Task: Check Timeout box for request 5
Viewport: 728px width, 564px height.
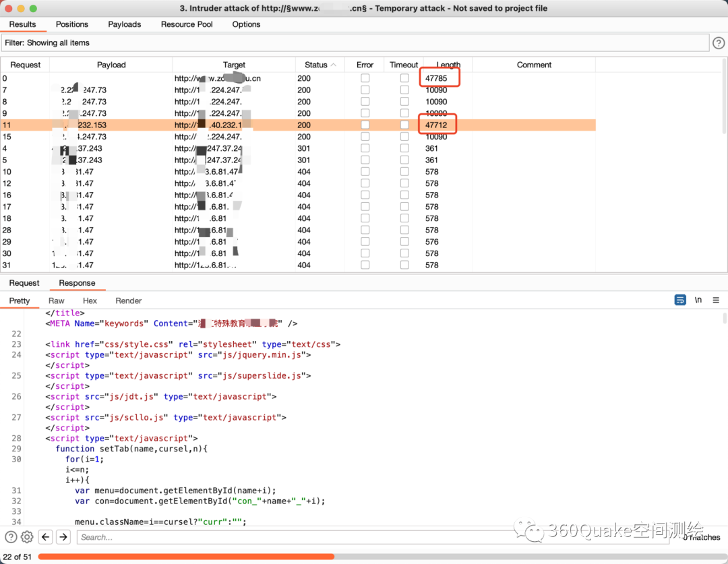Action: pos(404,160)
